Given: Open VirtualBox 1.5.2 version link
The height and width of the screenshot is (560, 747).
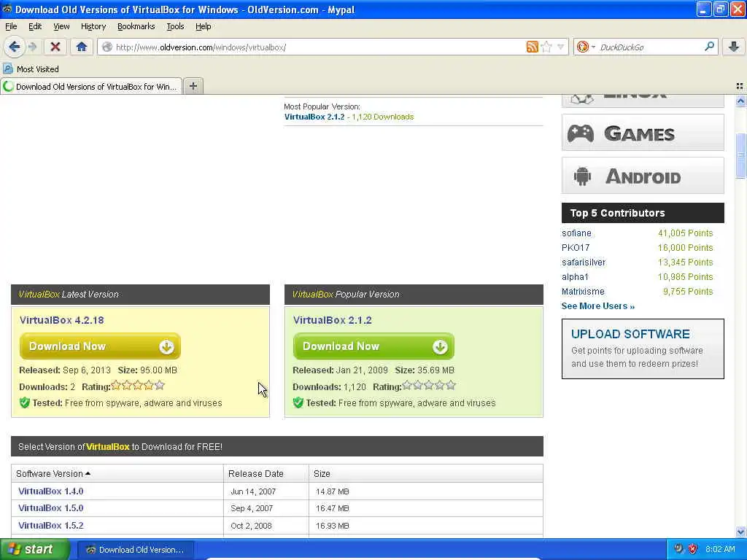Looking at the screenshot, I should click(50, 525).
